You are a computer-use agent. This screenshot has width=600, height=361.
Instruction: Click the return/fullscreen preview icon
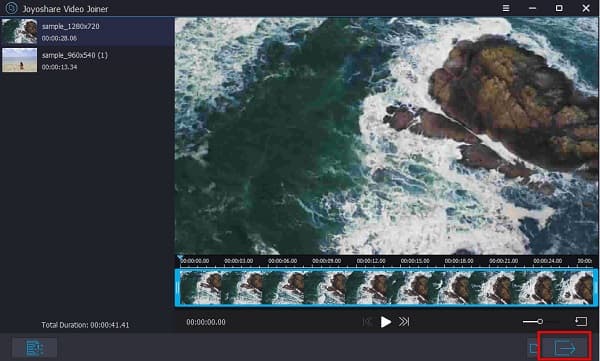(581, 321)
